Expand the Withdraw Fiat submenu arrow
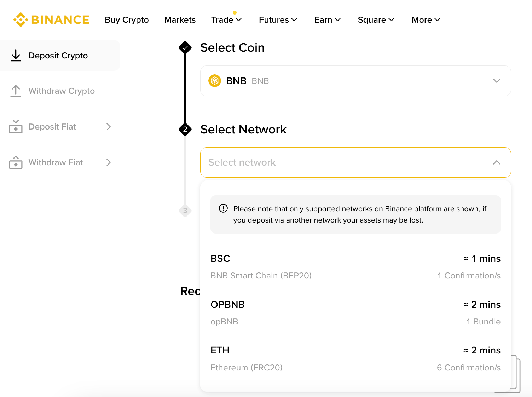This screenshot has height=397, width=532. (x=109, y=162)
